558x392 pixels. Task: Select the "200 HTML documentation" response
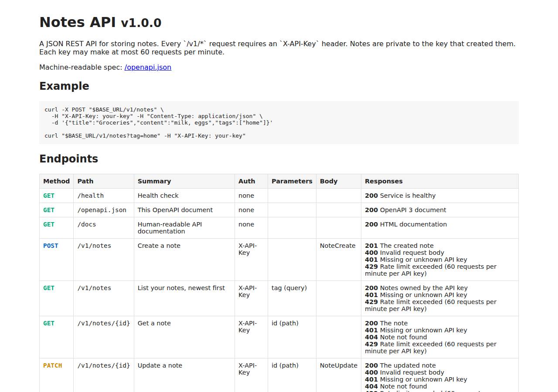pyautogui.click(x=406, y=224)
